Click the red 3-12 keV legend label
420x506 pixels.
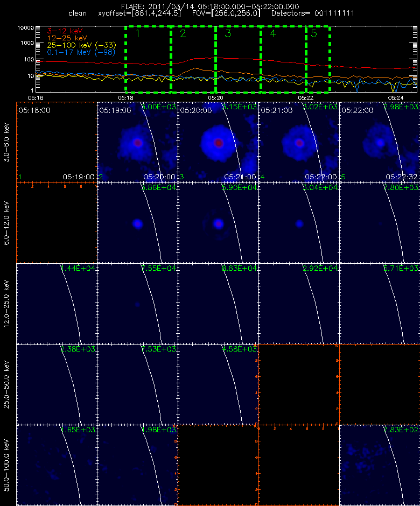(65, 31)
